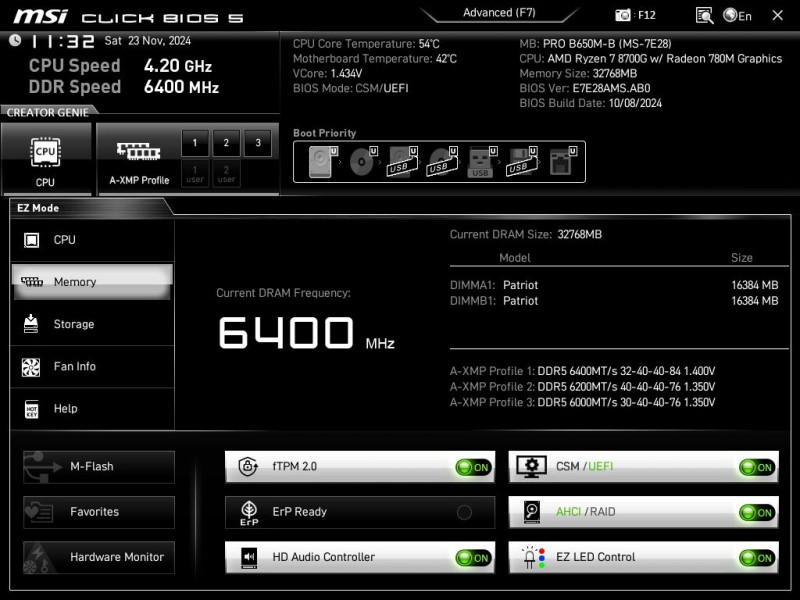Open the BIOS search magnifier icon
This screenshot has height=600, width=800.
pyautogui.click(x=705, y=16)
